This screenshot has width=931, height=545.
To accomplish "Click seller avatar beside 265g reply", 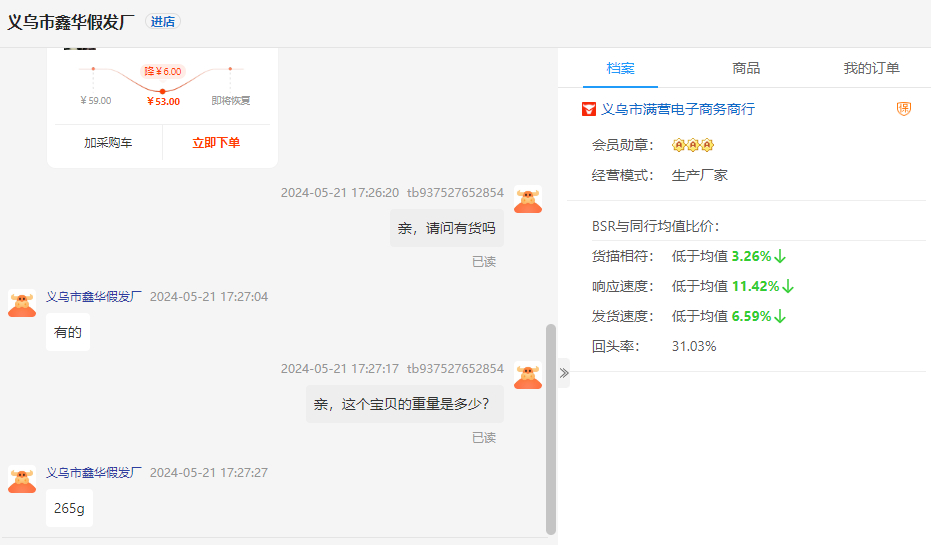I will click(x=22, y=480).
